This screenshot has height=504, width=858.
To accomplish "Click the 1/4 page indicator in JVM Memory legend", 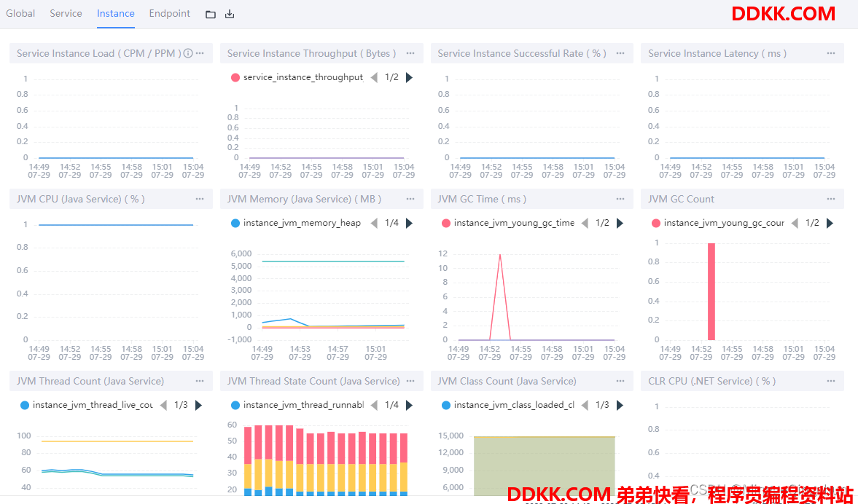I will point(391,223).
